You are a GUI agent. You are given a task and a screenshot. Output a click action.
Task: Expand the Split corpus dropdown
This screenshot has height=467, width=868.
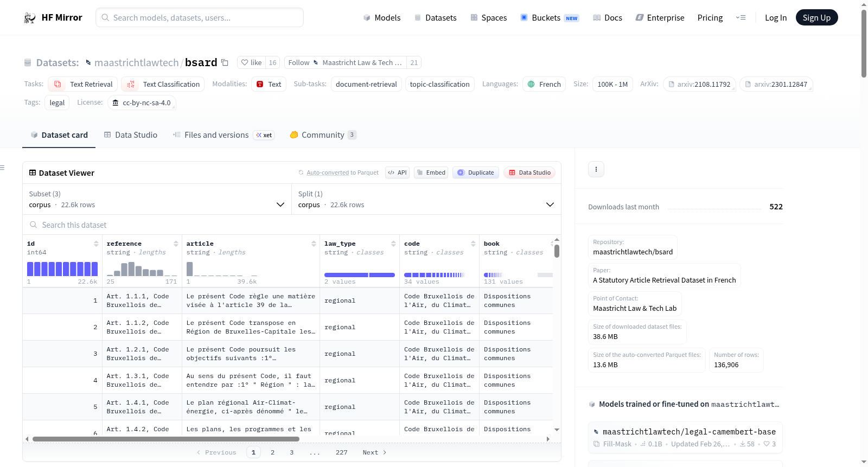pyautogui.click(x=426, y=200)
